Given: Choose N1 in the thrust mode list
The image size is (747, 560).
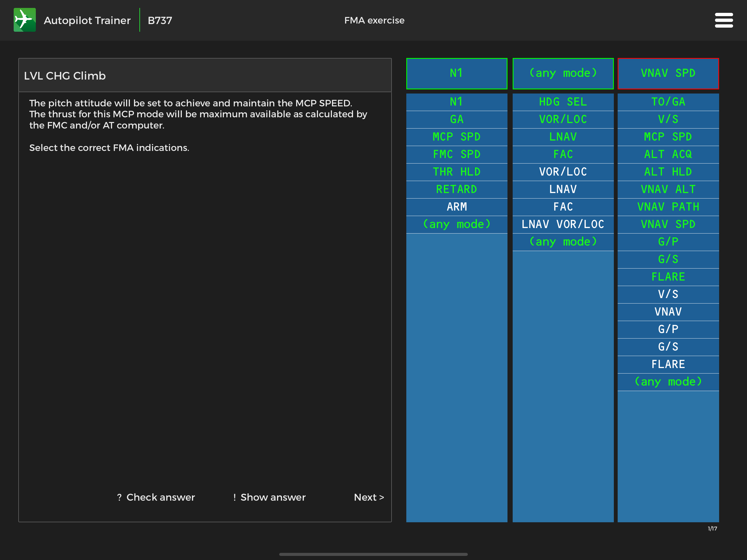Looking at the screenshot, I should pos(457,102).
